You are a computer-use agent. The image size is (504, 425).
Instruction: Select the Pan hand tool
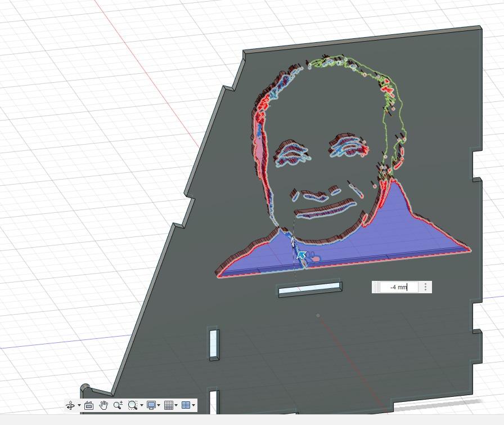[103, 405]
